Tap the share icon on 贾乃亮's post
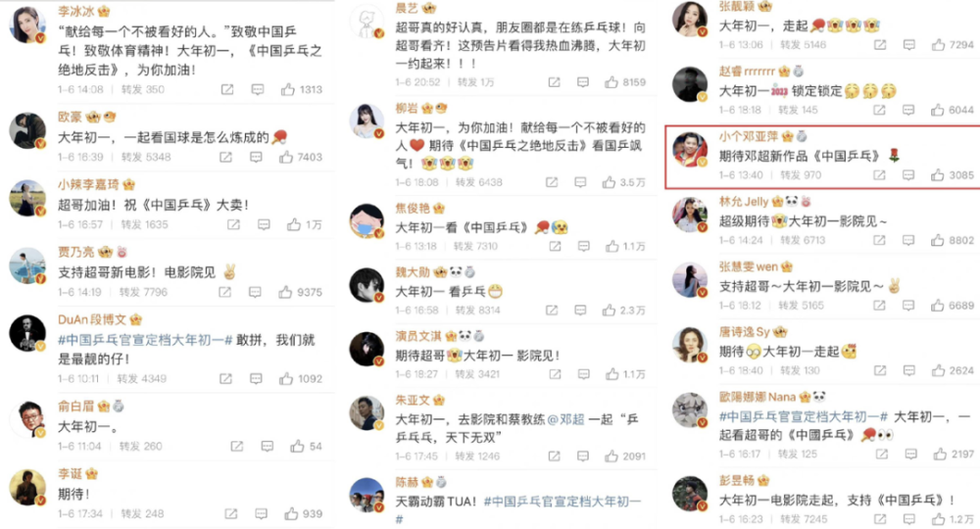This screenshot has width=980, height=529. click(x=225, y=292)
